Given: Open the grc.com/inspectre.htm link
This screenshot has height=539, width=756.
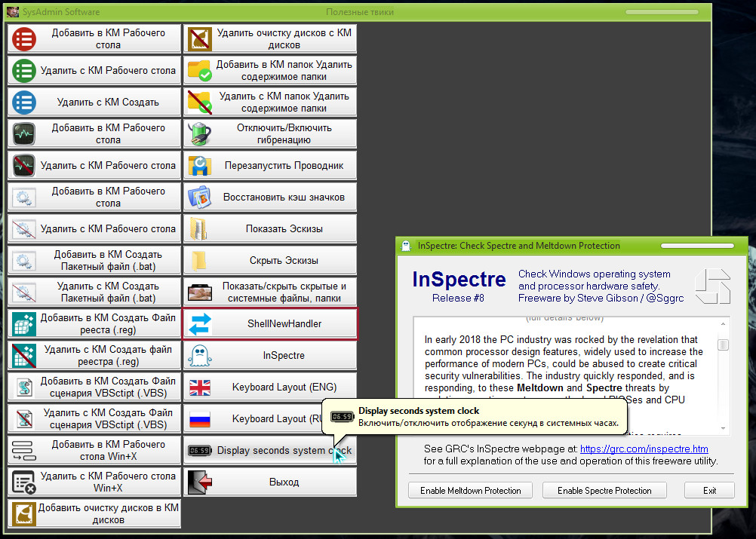Looking at the screenshot, I should click(644, 449).
